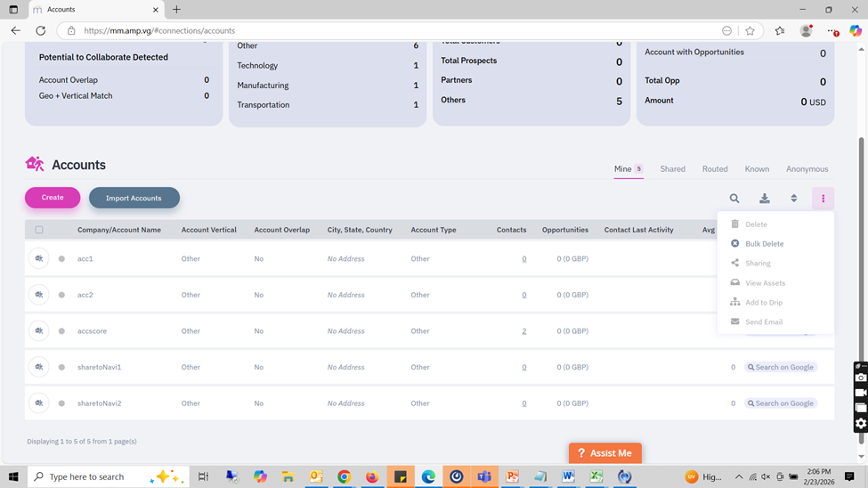Open Microsoft Edge from the taskbar
The image size is (868, 488).
click(x=428, y=476)
